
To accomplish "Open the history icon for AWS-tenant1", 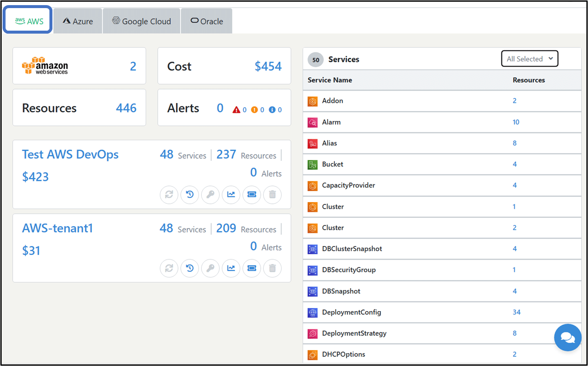I will [190, 268].
